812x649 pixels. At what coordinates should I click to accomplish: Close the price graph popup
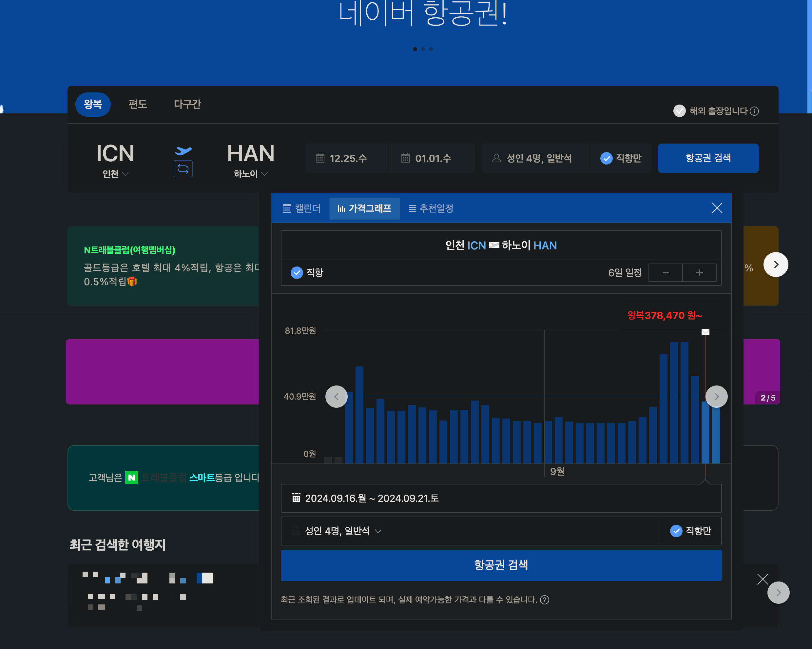coord(717,208)
